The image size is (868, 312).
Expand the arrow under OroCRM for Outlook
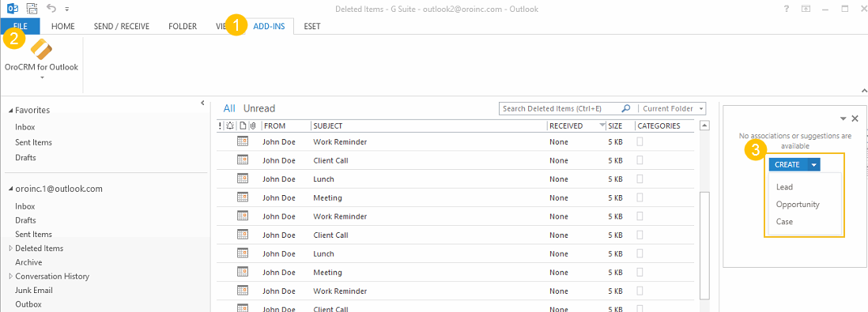42,77
